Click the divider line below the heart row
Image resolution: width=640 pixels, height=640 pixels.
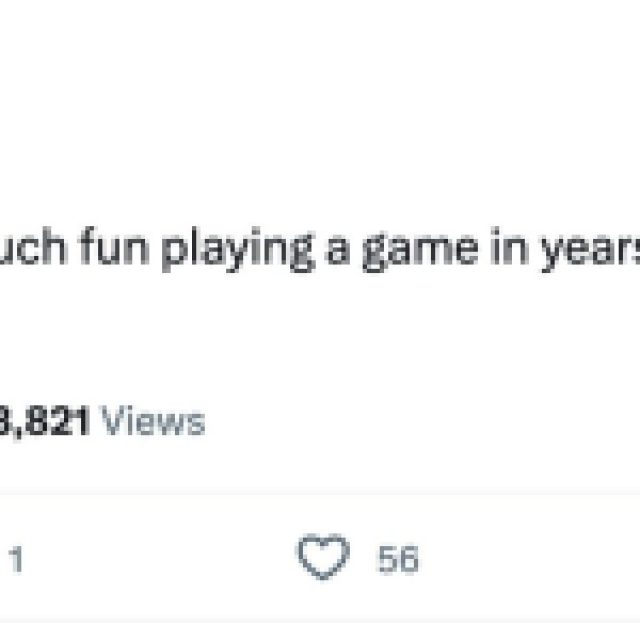[320, 622]
